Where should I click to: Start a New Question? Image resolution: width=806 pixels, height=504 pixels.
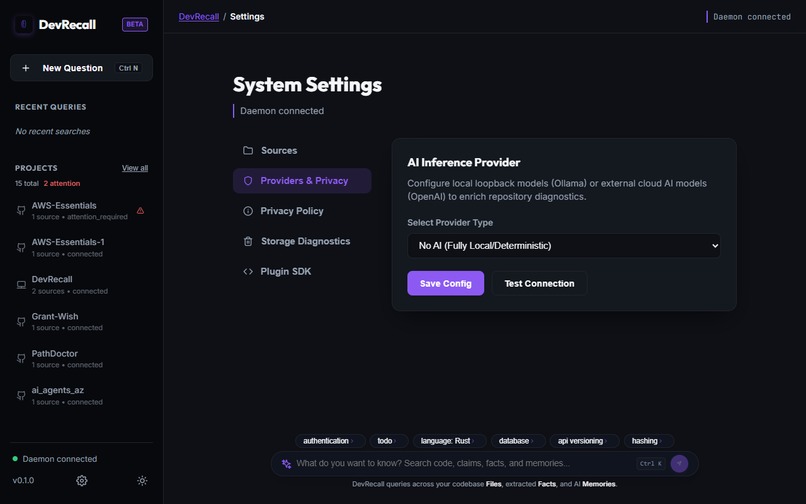[81, 68]
